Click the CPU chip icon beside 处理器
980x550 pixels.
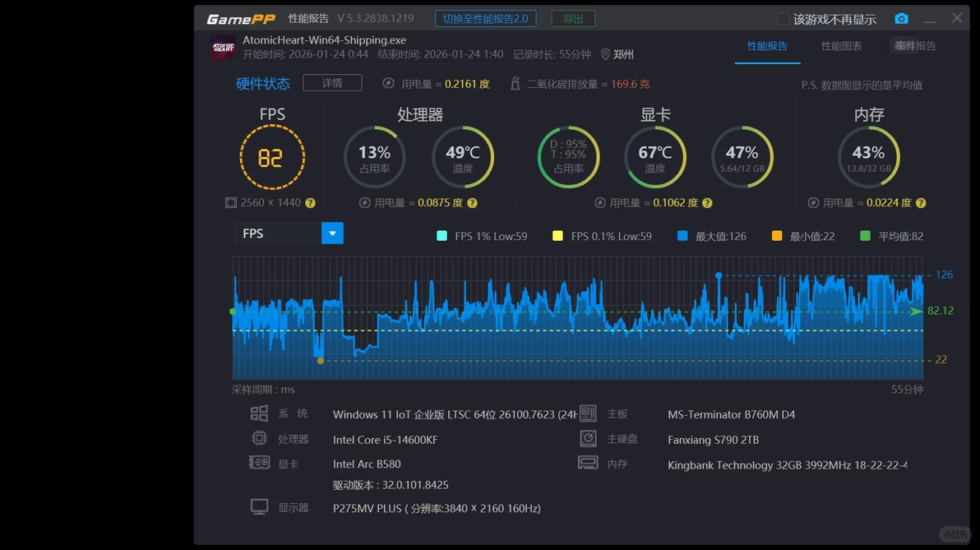259,438
